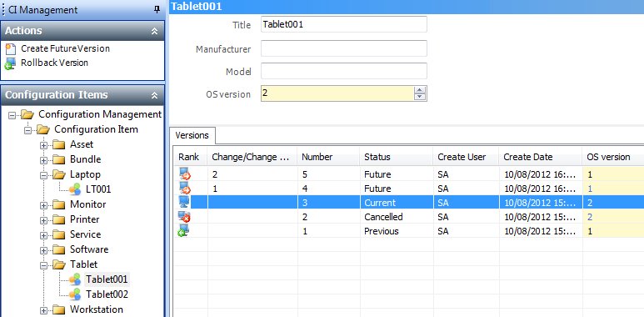
Task: Click the Tablet001 item icon
Action: point(75,279)
